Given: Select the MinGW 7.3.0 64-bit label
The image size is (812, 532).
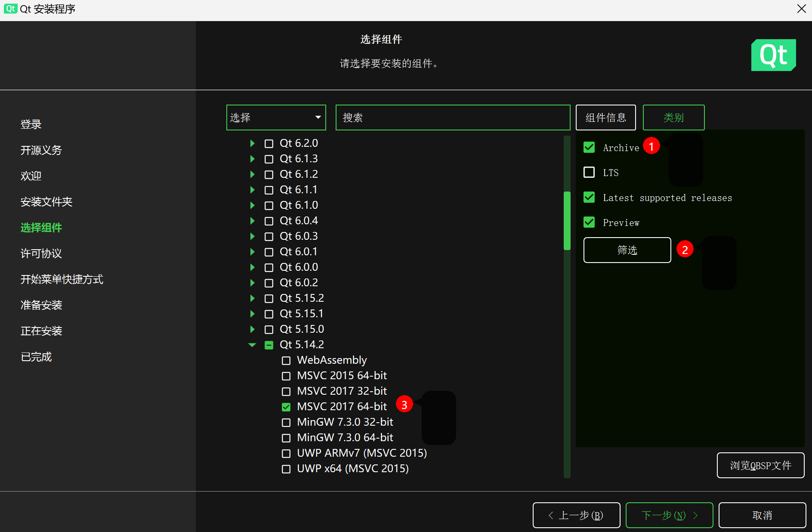Looking at the screenshot, I should click(x=345, y=438).
